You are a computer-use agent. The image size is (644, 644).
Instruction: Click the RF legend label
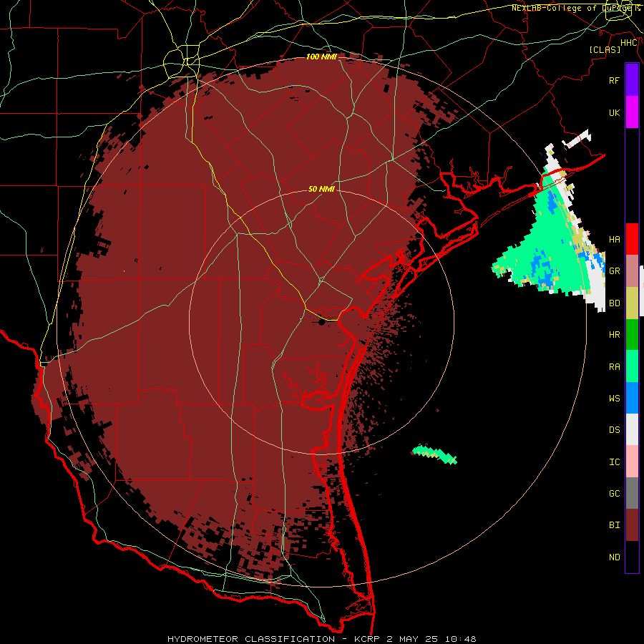pyautogui.click(x=614, y=80)
